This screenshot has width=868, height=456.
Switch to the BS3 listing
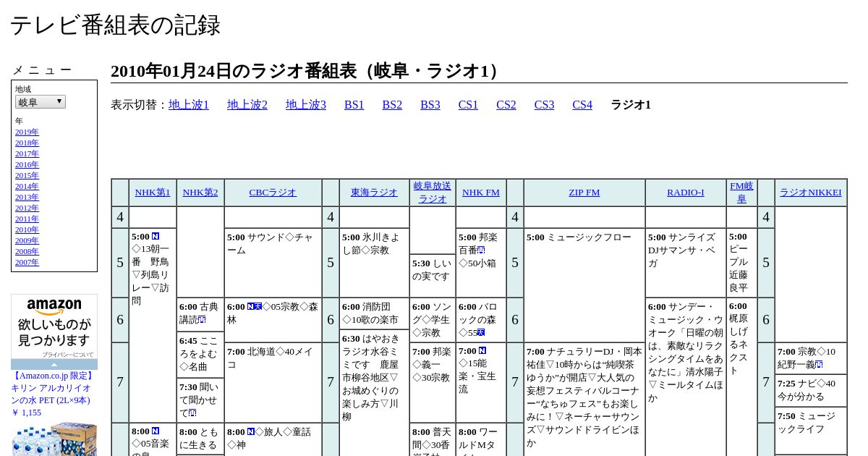(x=430, y=105)
